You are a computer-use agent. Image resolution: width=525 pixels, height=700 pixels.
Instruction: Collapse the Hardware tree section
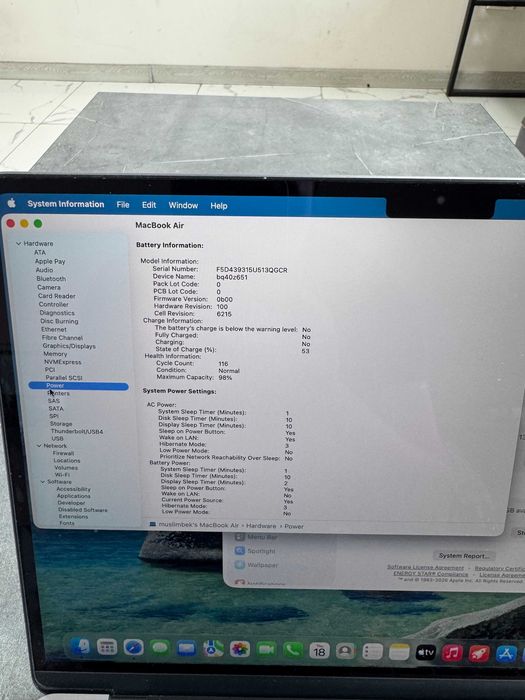pos(19,244)
